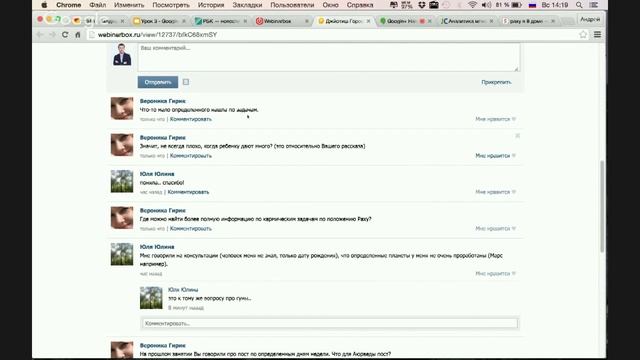Click the browser forward arrow
This screenshot has height=360, width=640.
[52, 35]
